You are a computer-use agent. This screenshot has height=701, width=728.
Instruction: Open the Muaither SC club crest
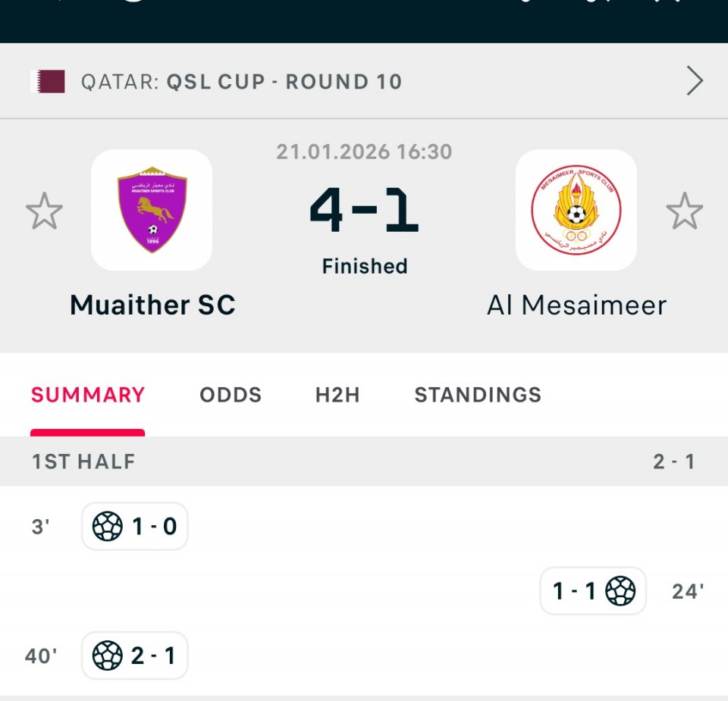[x=152, y=210]
